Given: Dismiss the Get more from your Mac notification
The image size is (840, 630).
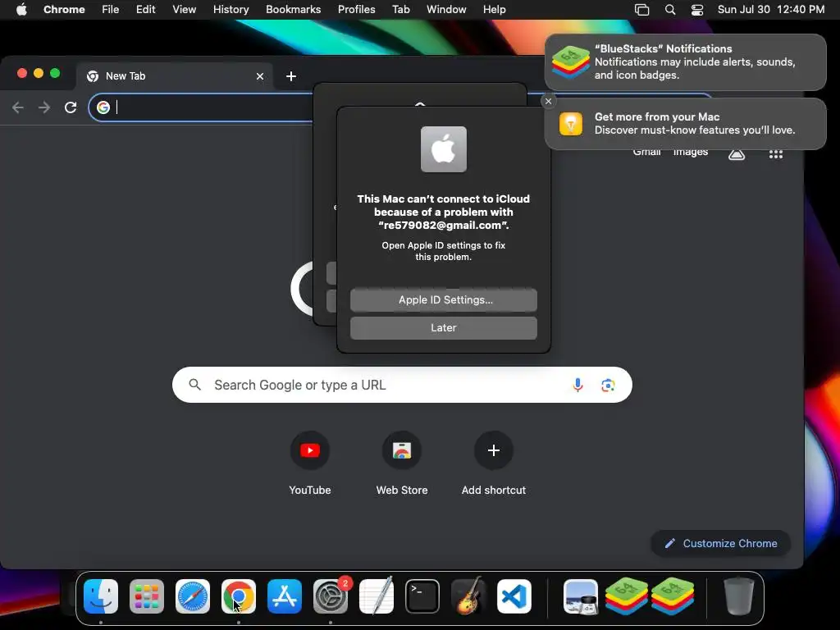Looking at the screenshot, I should [x=548, y=101].
